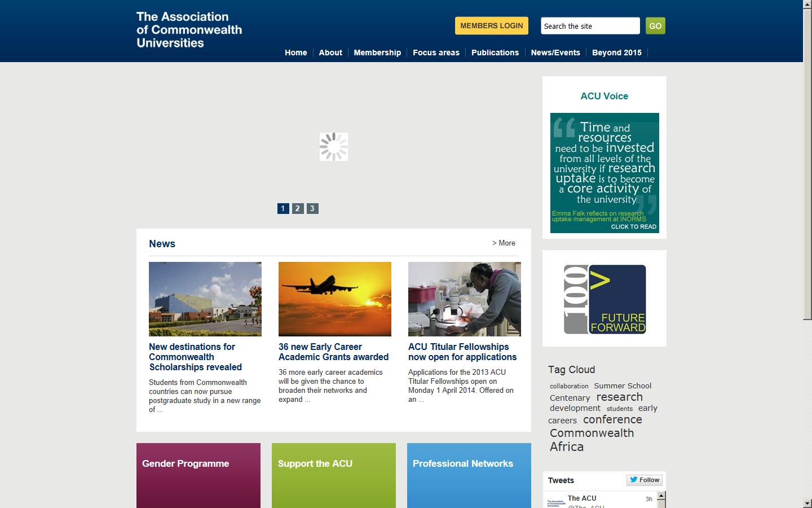Click the Future Forward centenary banner

click(604, 298)
